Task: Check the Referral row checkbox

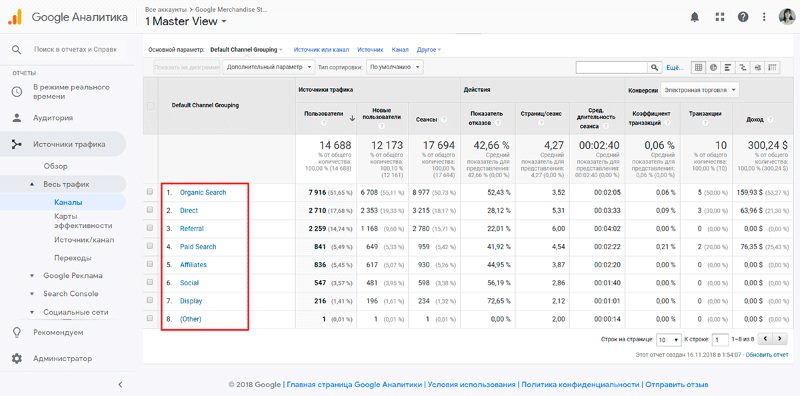Action: point(150,228)
